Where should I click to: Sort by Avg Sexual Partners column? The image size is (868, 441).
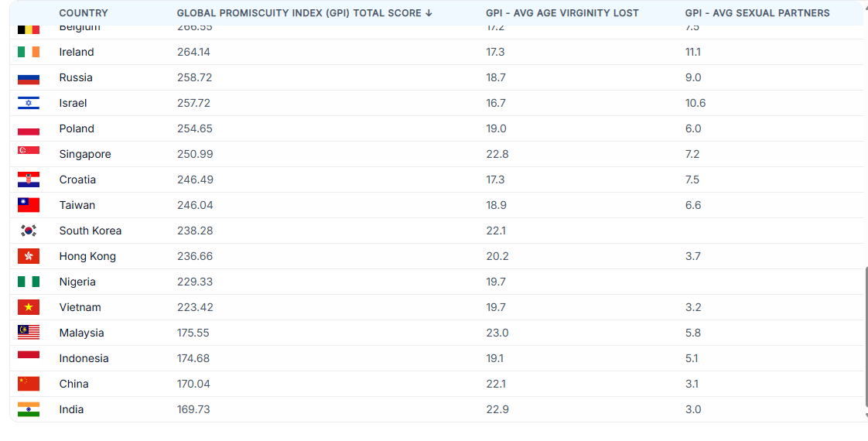[x=757, y=13]
